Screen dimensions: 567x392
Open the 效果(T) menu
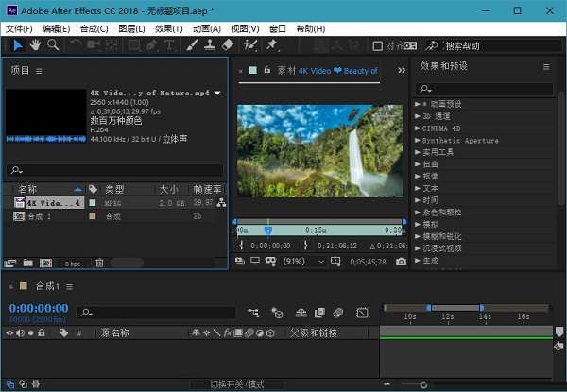pyautogui.click(x=171, y=28)
